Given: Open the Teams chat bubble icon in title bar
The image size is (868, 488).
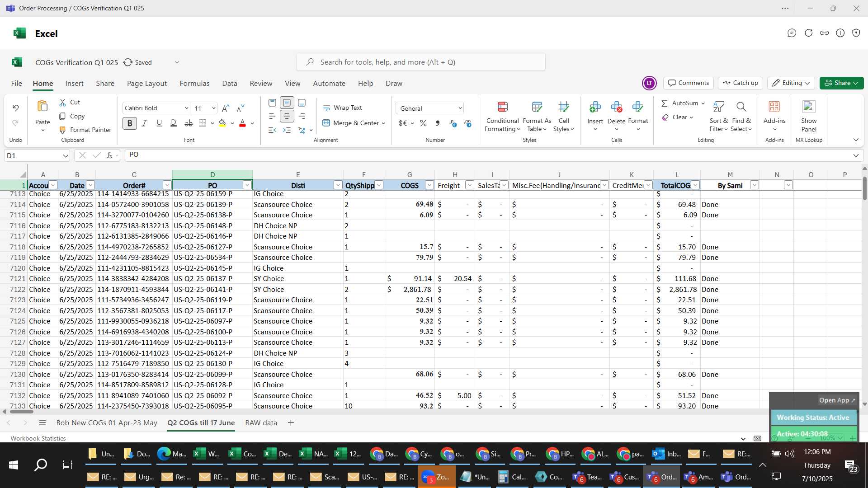Looking at the screenshot, I should pos(792,33).
